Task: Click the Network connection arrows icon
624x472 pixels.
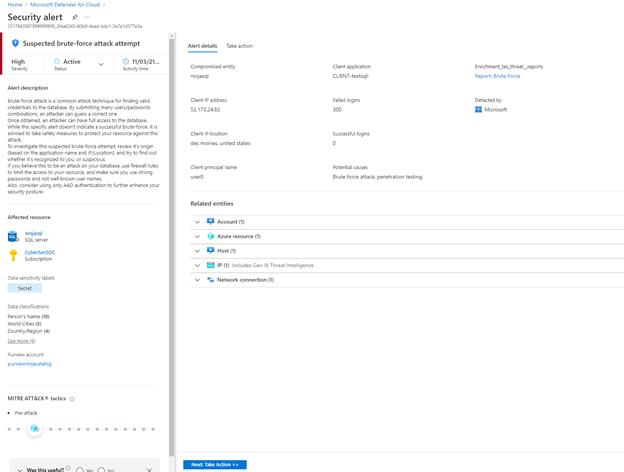Action: [x=211, y=280]
